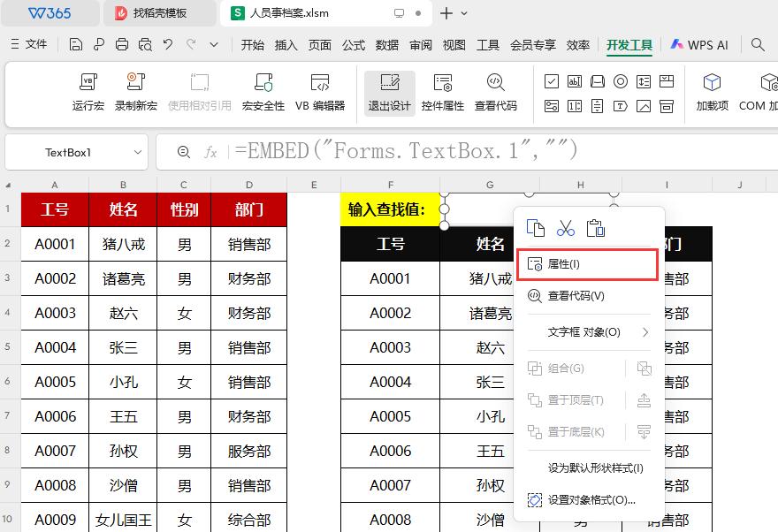Insert an image control
This screenshot has width=778, height=532.
644,106
